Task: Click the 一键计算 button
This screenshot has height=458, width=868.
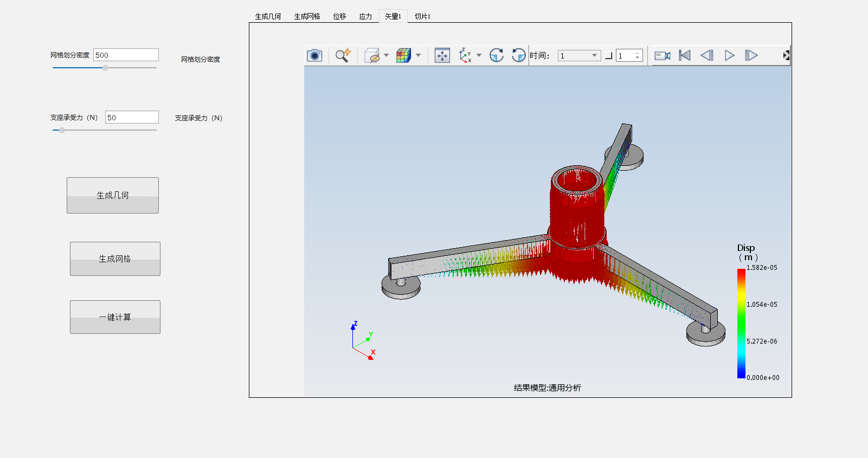Action: click(115, 317)
